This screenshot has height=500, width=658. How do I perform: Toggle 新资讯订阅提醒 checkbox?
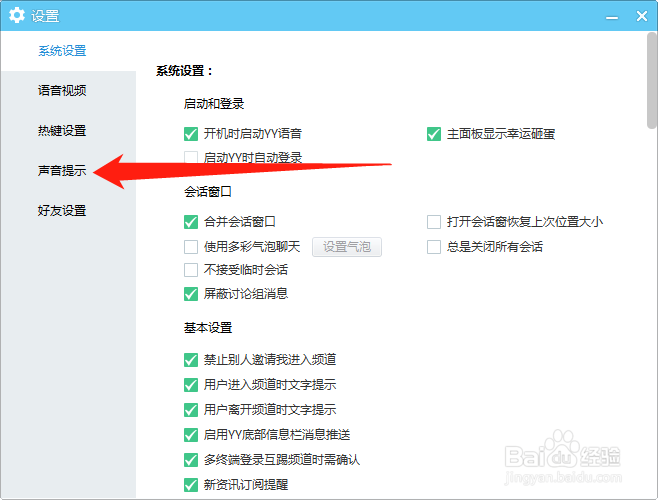tap(191, 485)
